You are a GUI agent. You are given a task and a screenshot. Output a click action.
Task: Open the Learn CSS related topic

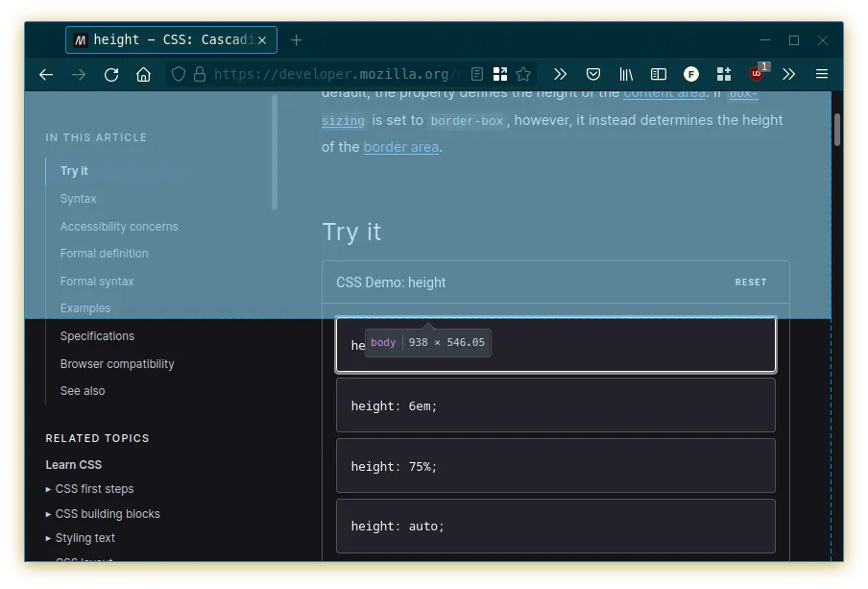74,465
